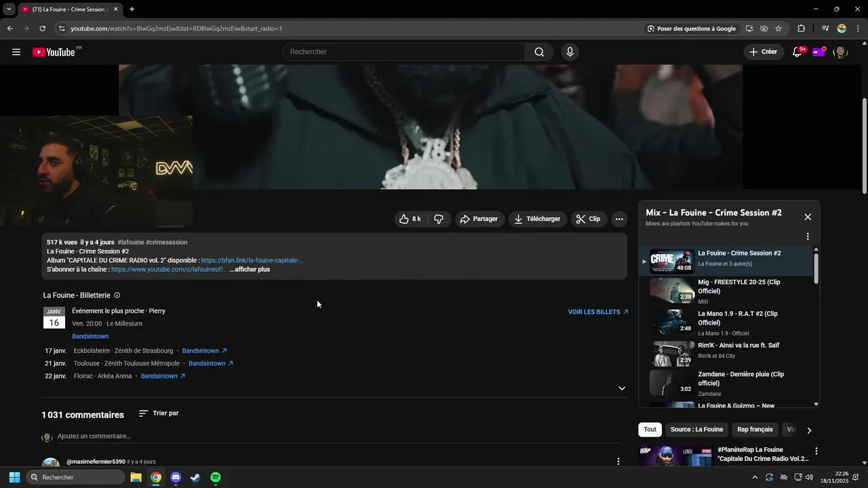Reload the page in Chrome
This screenshot has height=488, width=868.
click(x=42, y=28)
